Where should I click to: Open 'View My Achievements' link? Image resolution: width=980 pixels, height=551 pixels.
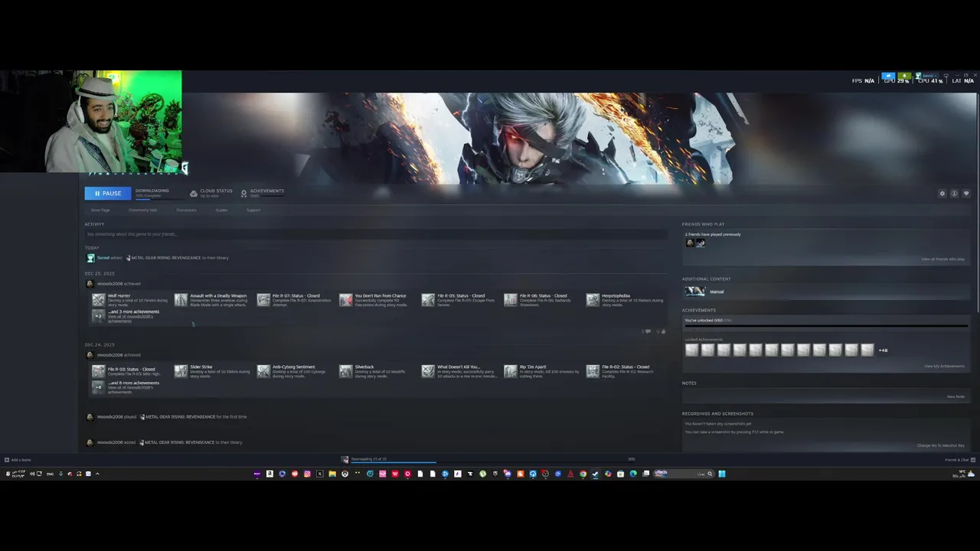click(944, 367)
